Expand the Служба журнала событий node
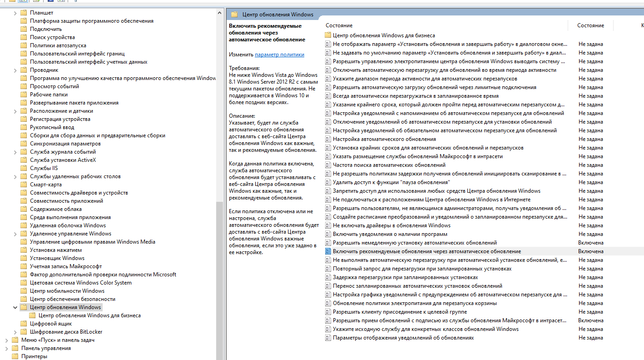Image resolution: width=644 pixels, height=360 pixels. pos(15,152)
